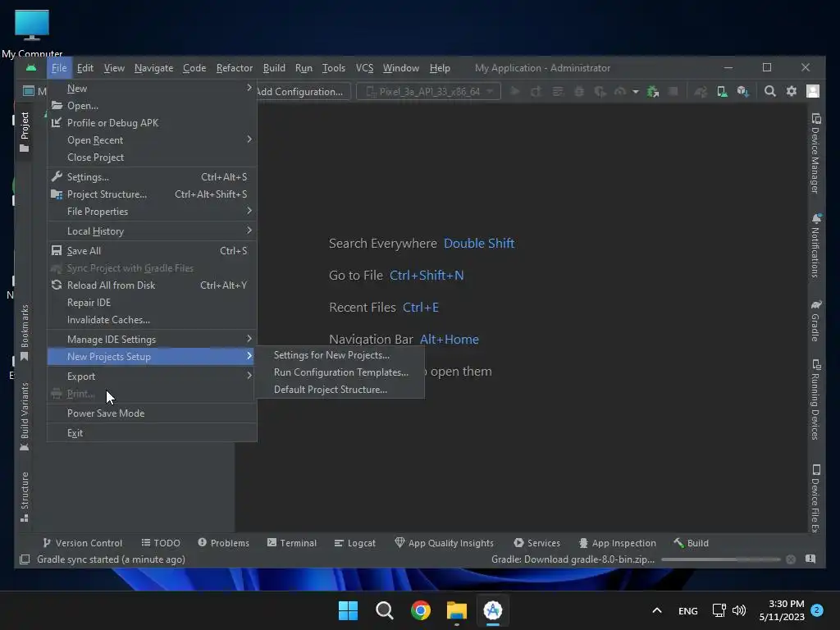This screenshot has height=630, width=840.
Task: Open File Explorer from the taskbar
Action: click(457, 610)
